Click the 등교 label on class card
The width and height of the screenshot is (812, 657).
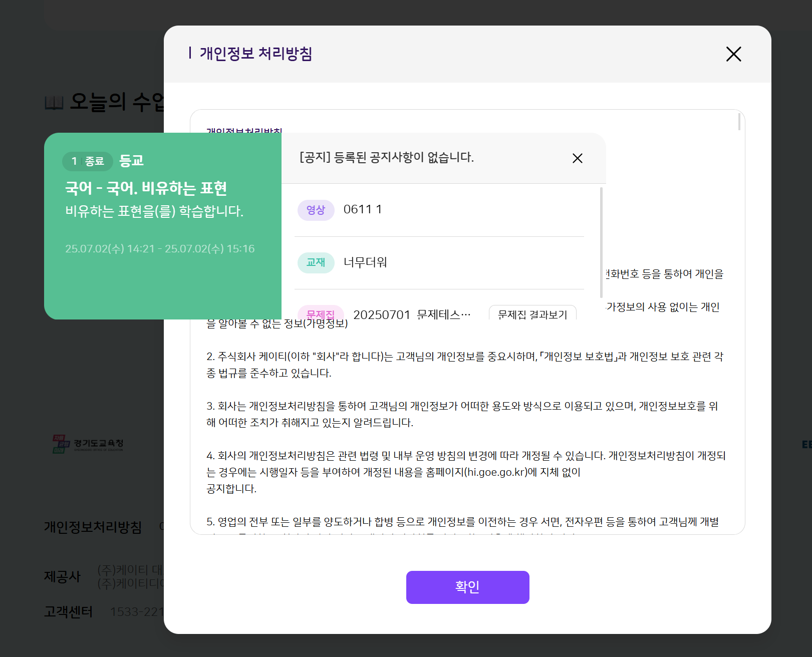click(131, 161)
